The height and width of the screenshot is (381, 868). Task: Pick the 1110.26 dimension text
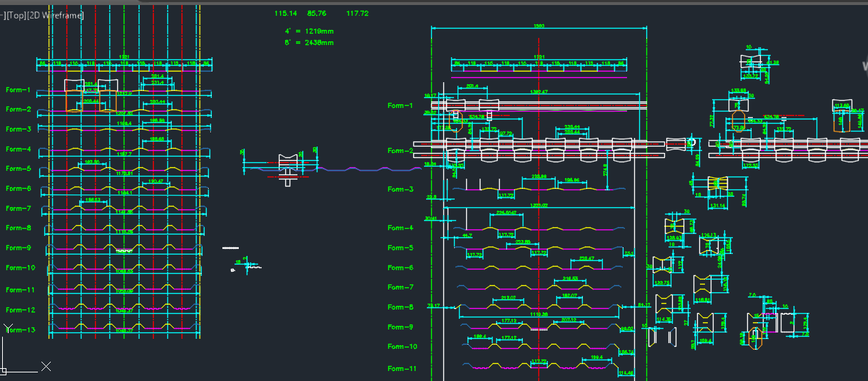tap(538, 315)
